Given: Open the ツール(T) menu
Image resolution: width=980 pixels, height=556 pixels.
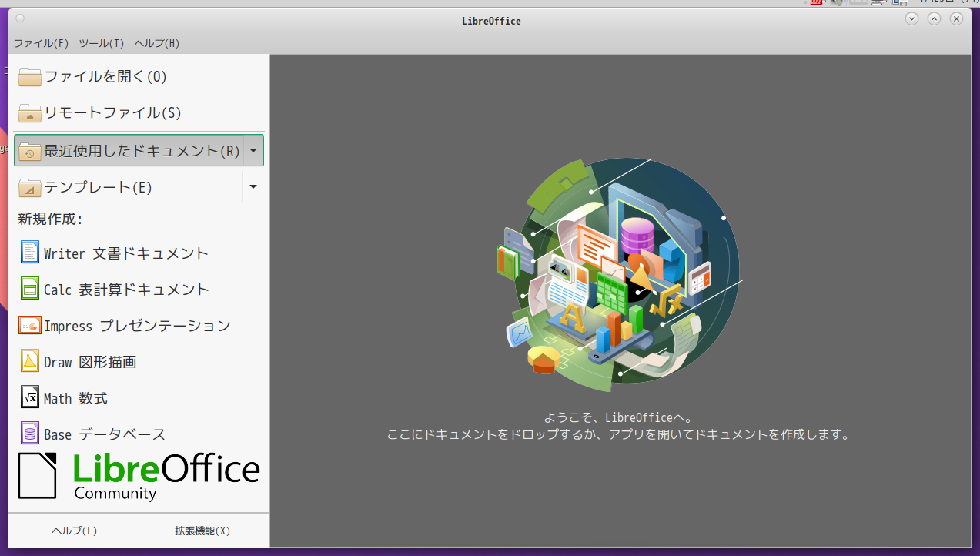Looking at the screenshot, I should pos(102,43).
